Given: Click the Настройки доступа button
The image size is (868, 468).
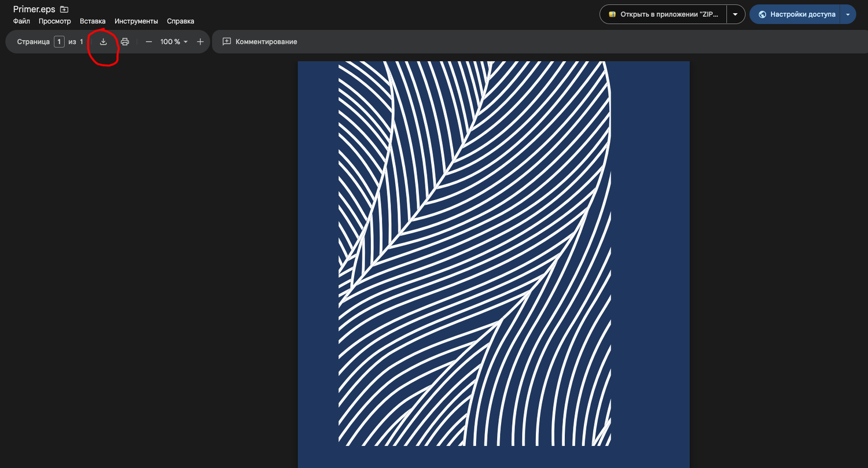Looking at the screenshot, I should tap(801, 14).
